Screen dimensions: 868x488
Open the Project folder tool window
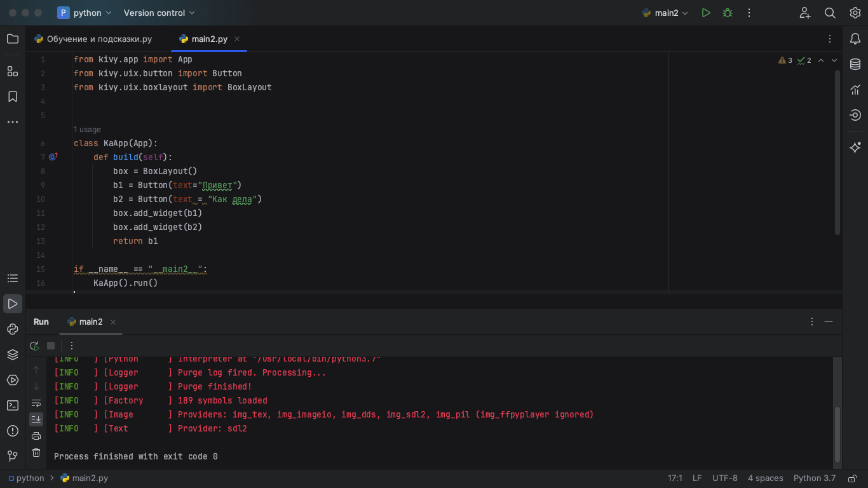13,39
